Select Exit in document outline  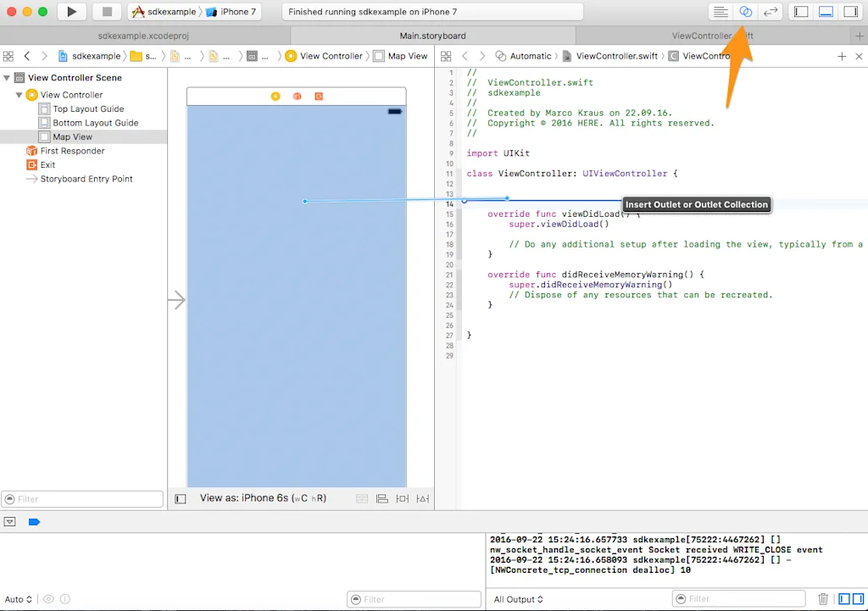point(41,165)
